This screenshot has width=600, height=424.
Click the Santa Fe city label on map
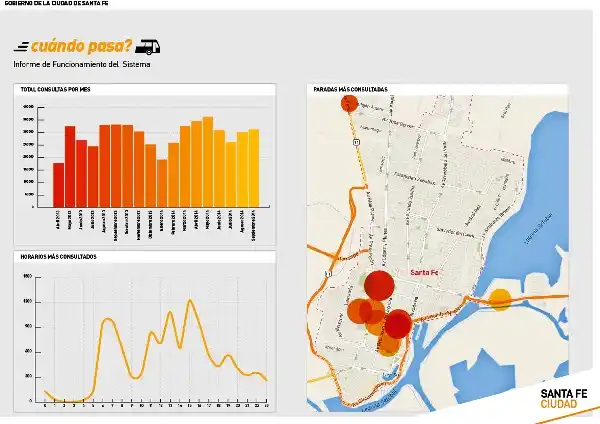point(424,272)
